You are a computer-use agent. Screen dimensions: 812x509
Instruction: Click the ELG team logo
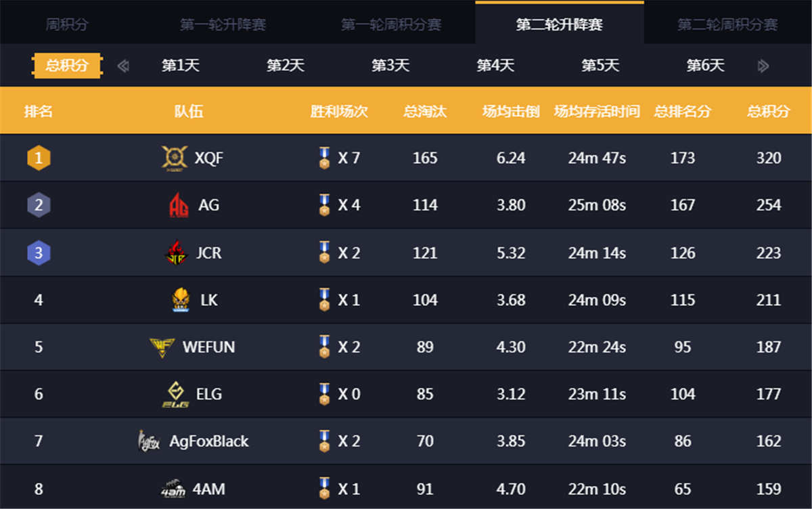175,395
